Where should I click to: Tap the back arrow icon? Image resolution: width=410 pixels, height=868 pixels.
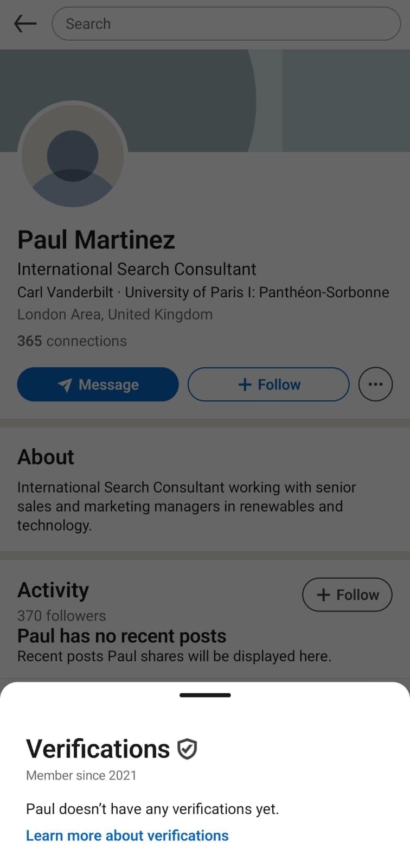point(25,24)
